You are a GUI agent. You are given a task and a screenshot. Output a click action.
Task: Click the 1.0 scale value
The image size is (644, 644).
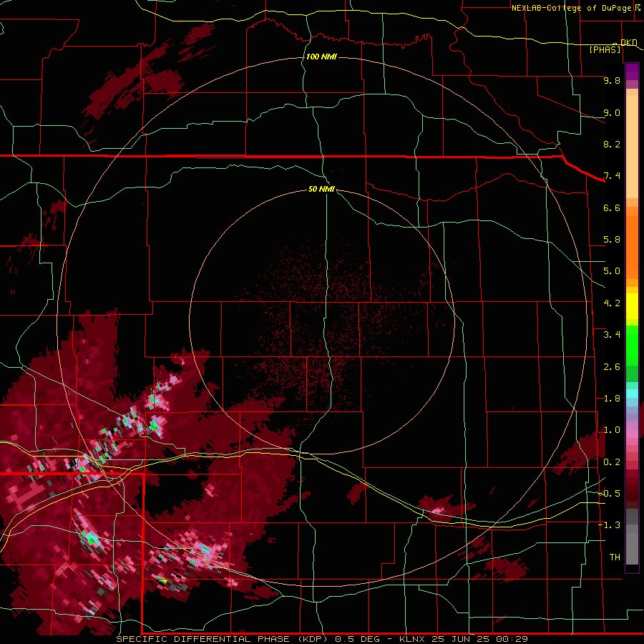[x=612, y=430]
